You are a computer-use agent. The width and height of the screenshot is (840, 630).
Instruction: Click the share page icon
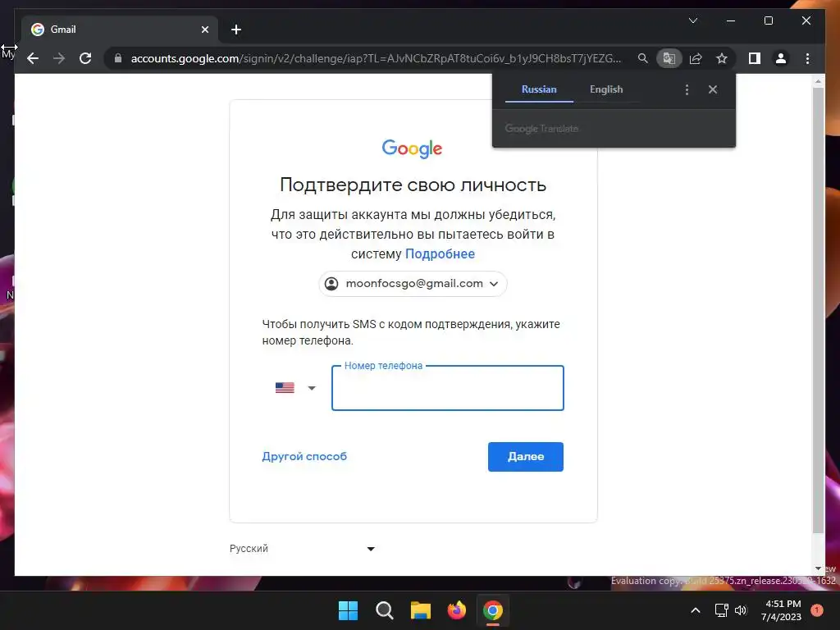(x=696, y=58)
